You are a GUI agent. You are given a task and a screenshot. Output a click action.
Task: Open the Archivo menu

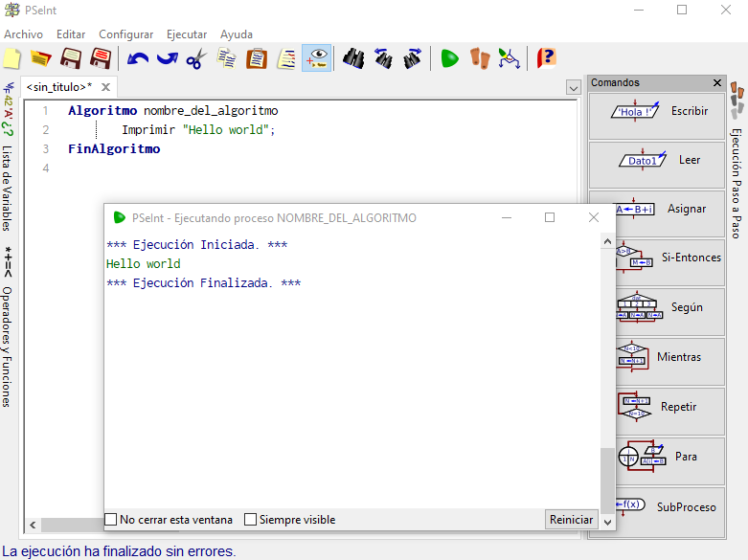click(x=23, y=34)
